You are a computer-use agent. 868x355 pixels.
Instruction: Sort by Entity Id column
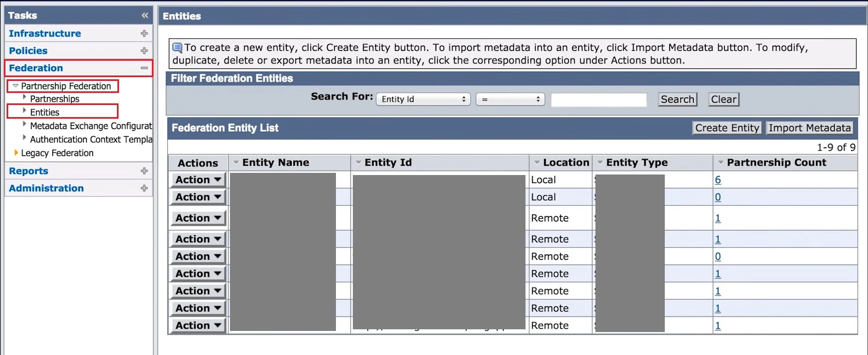click(x=388, y=162)
